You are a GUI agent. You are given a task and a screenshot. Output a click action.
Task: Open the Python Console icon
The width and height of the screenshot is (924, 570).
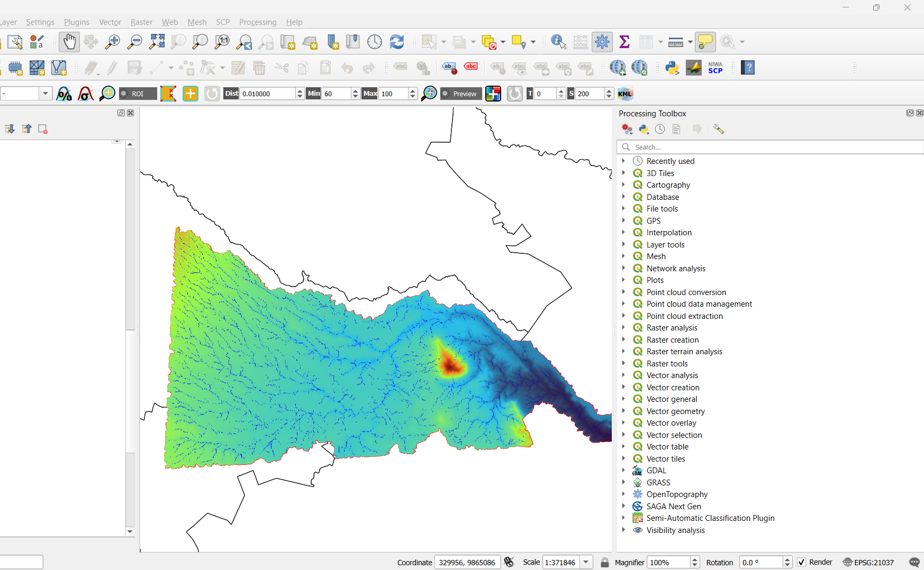[672, 68]
